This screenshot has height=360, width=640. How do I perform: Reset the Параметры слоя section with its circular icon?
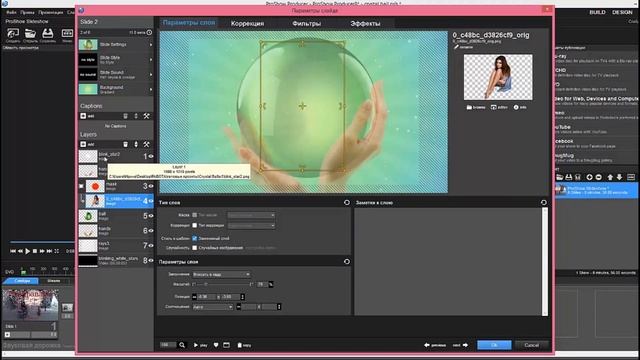(347, 262)
